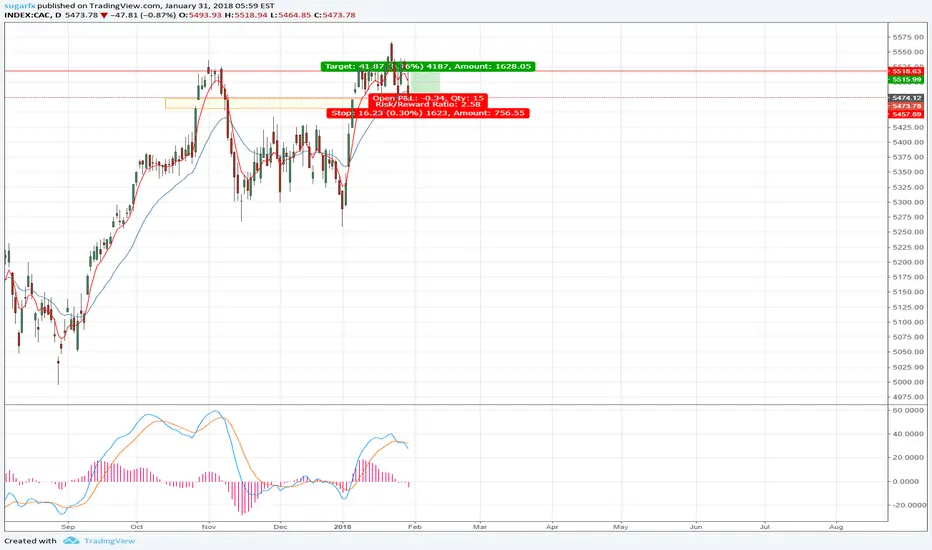Click the May date label on time axis
This screenshot has height=550, width=932.
point(621,527)
